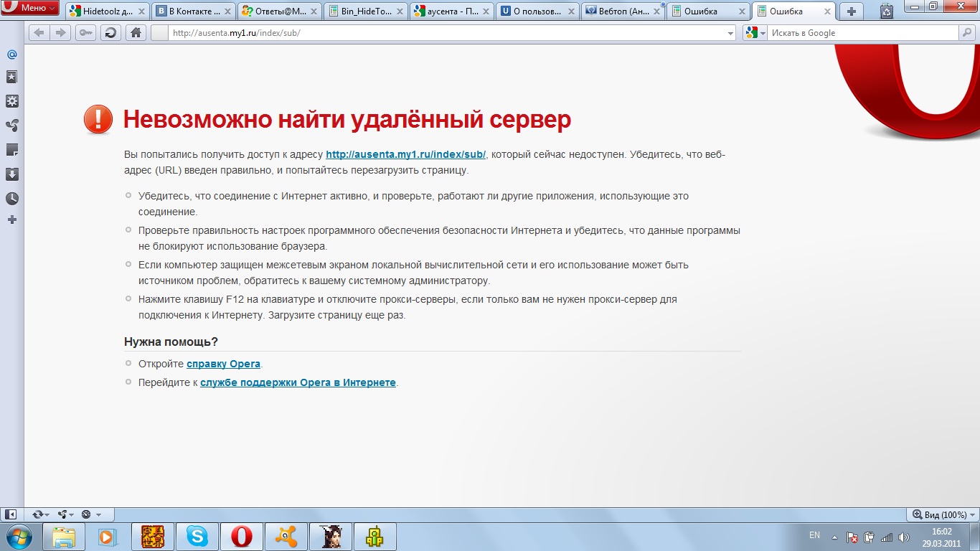Go forward with the Forward arrow button
Screen dimensions: 980x551
click(60, 33)
